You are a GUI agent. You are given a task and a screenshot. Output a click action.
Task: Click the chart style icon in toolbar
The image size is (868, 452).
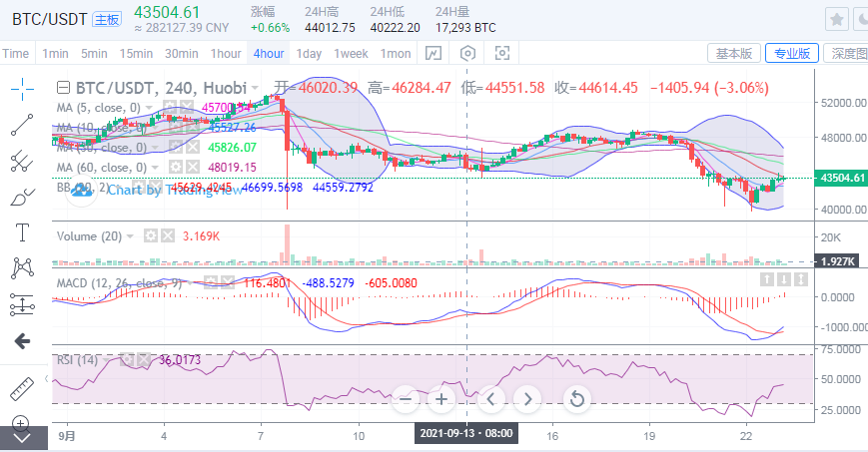tap(434, 53)
